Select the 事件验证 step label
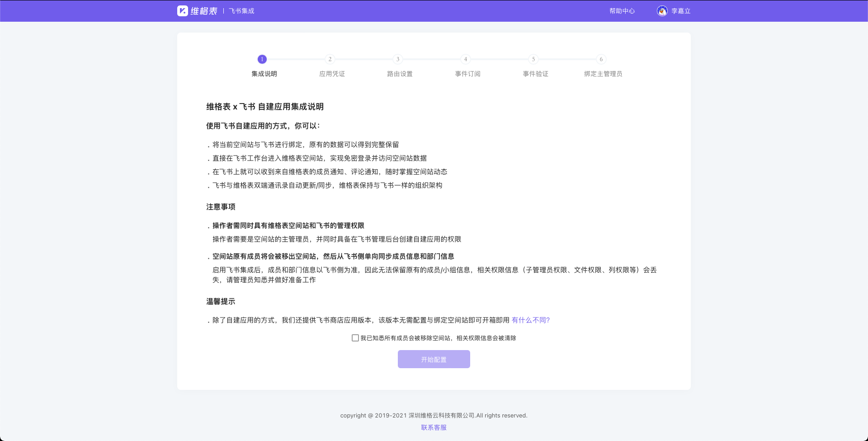The width and height of the screenshot is (868, 441). click(x=536, y=74)
